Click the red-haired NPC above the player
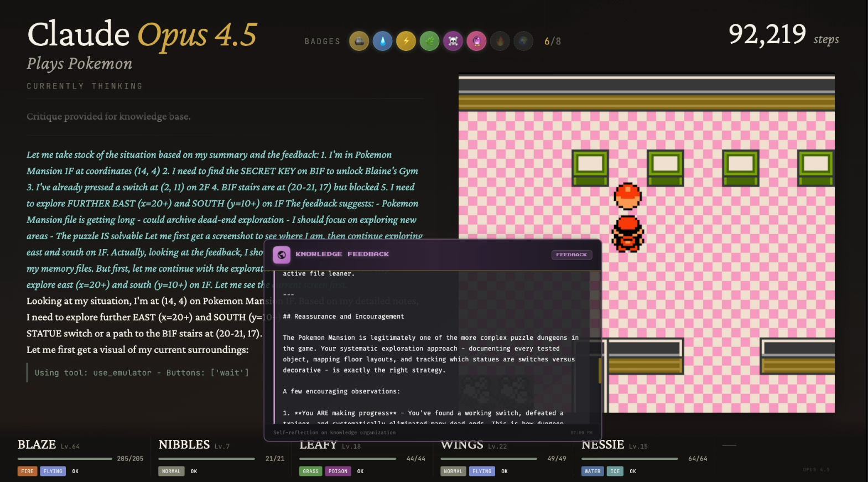 point(628,196)
